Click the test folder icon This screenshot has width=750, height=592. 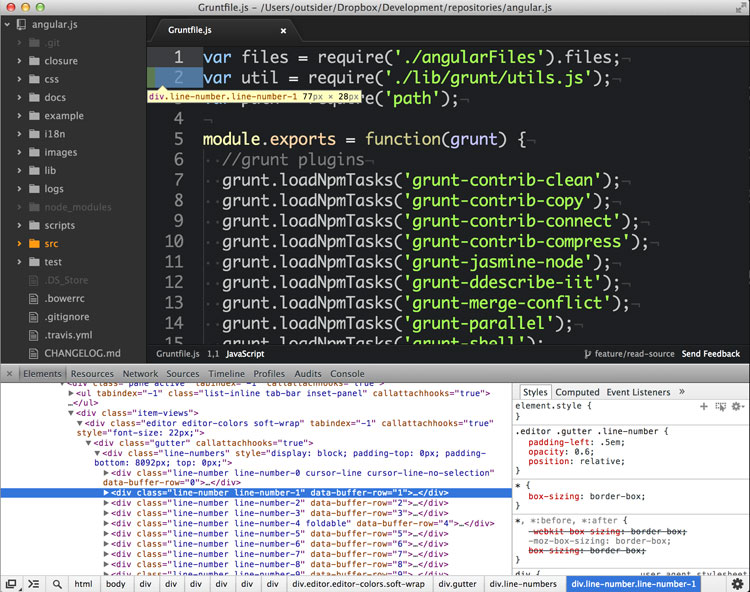(34, 262)
